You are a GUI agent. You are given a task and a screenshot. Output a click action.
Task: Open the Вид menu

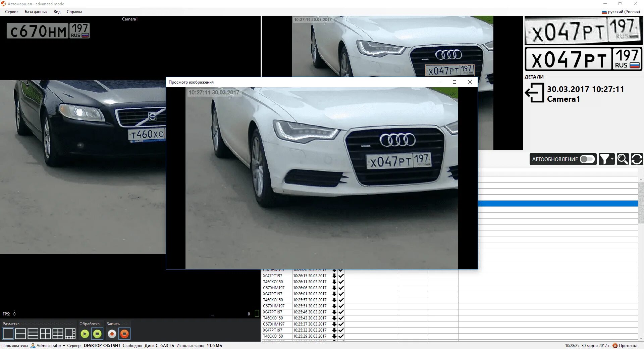click(x=57, y=12)
